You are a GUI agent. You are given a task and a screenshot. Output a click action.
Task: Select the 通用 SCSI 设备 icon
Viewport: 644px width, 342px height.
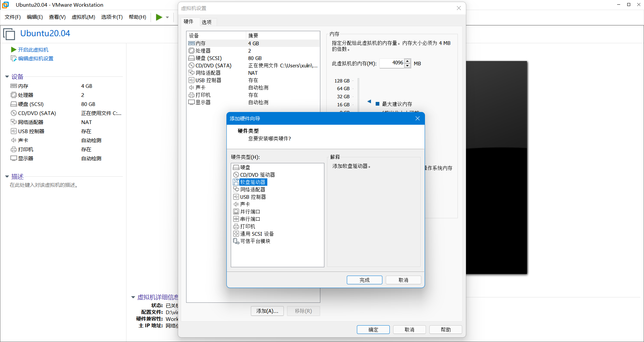(x=236, y=234)
